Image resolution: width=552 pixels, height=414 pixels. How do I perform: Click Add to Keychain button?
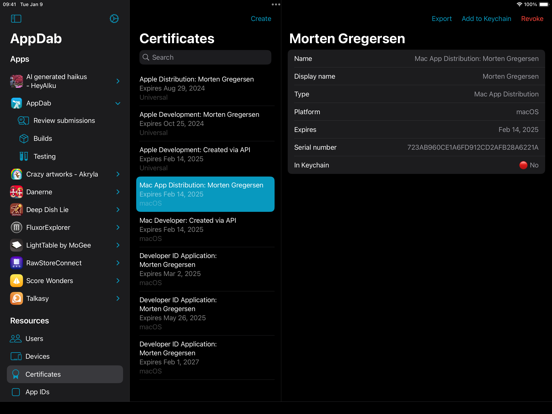coord(486,19)
